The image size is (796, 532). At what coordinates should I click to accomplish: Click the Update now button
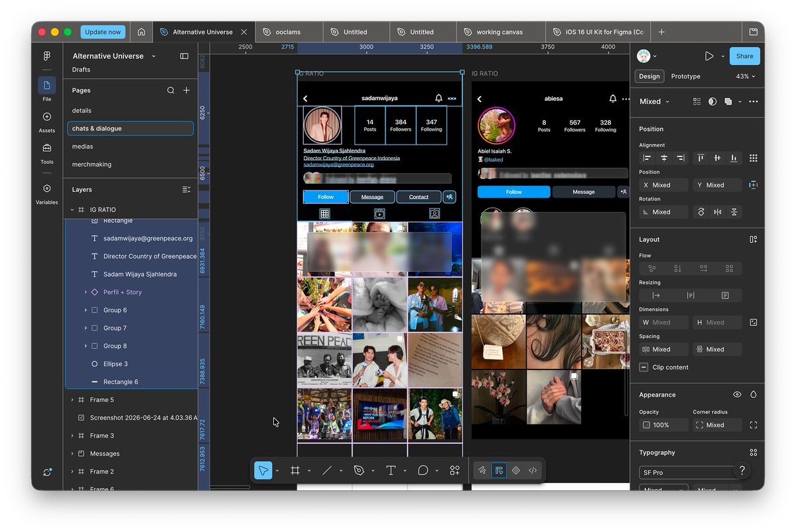point(103,32)
